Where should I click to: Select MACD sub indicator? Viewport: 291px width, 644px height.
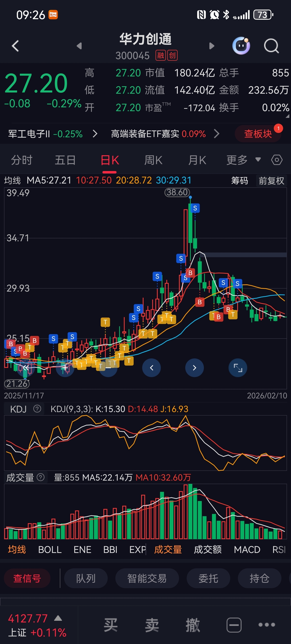pos(247,550)
